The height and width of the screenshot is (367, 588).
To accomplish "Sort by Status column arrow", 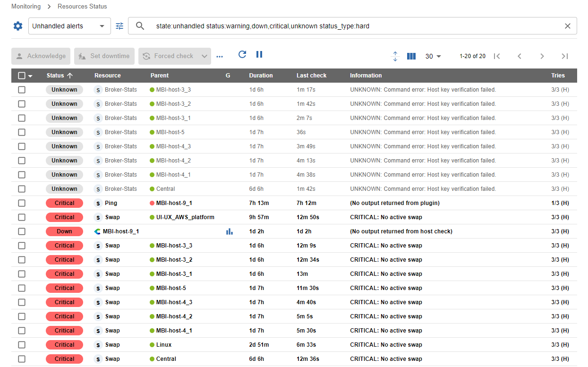I will 70,76.
